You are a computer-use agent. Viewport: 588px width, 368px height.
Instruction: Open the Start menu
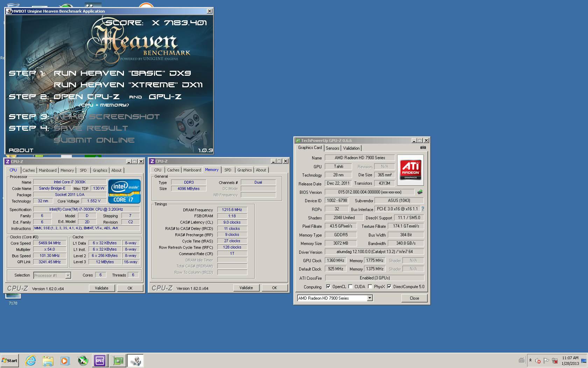9,360
